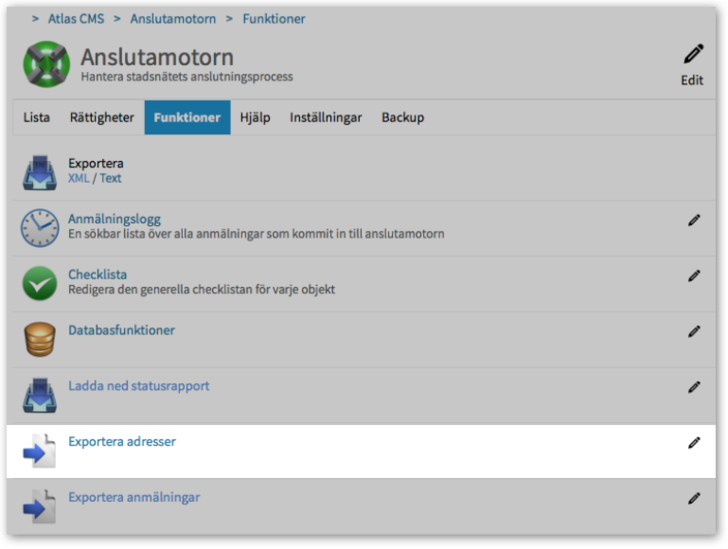This screenshot has height=549, width=728.
Task: Click the clock icon for Anmälningslogg
Action: coord(40,227)
